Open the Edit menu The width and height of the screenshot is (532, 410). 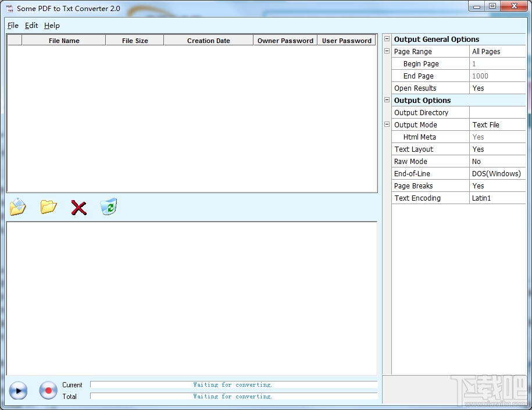coord(31,26)
